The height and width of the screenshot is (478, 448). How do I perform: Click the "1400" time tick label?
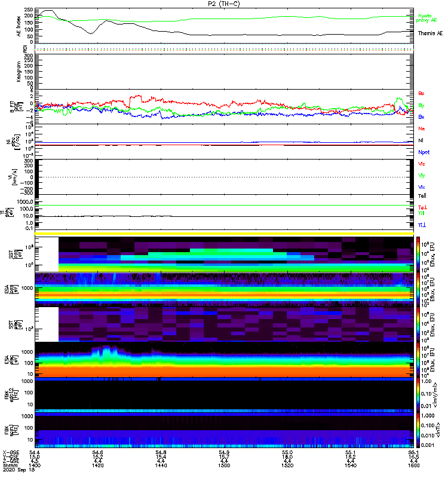pyautogui.click(x=35, y=465)
